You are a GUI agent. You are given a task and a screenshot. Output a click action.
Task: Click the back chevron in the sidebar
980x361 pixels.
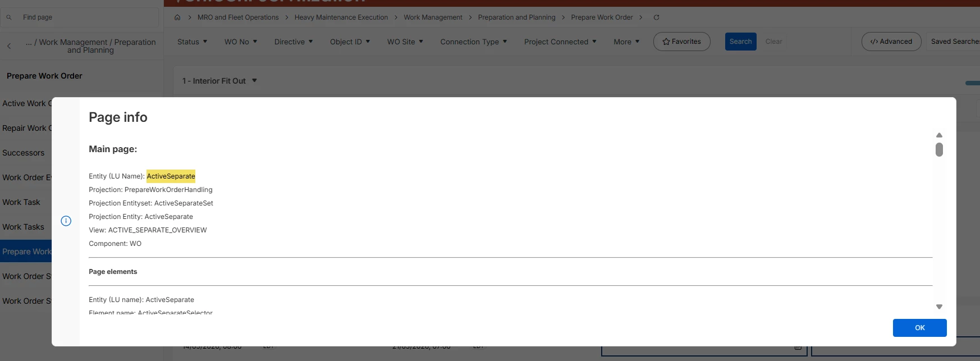click(x=9, y=46)
